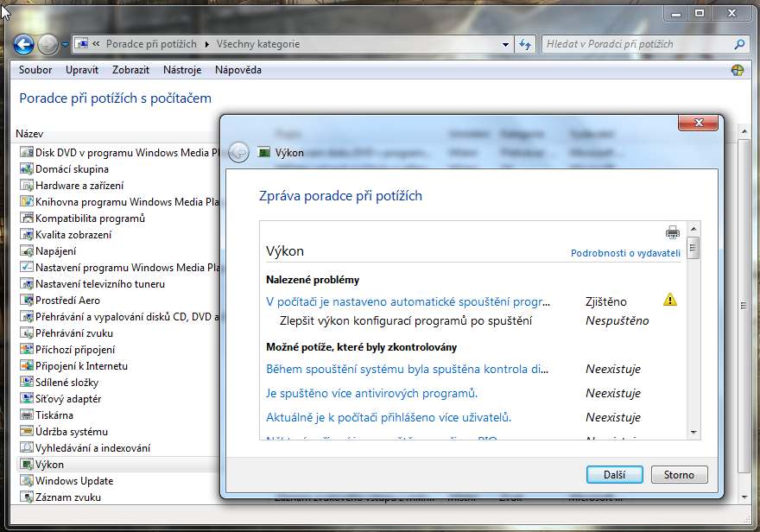The height and width of the screenshot is (532, 760).
Task: Select the Prostředí Aero icon
Action: coord(27,301)
